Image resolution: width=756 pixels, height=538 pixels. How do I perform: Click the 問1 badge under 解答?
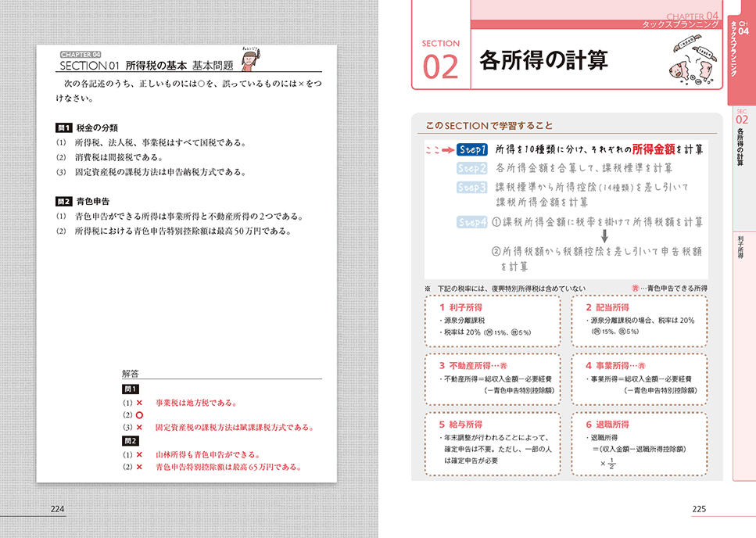coord(130,389)
